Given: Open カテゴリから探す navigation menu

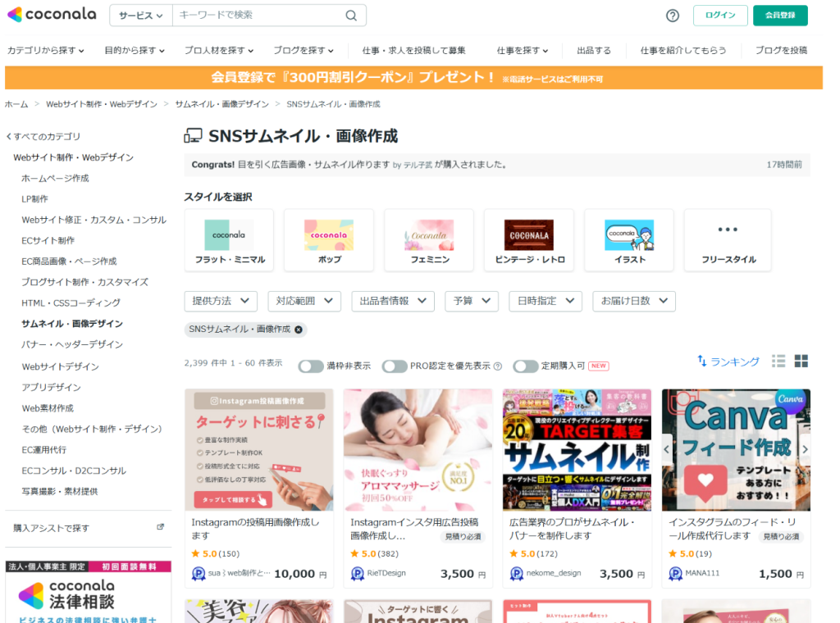Looking at the screenshot, I should pyautogui.click(x=46, y=50).
